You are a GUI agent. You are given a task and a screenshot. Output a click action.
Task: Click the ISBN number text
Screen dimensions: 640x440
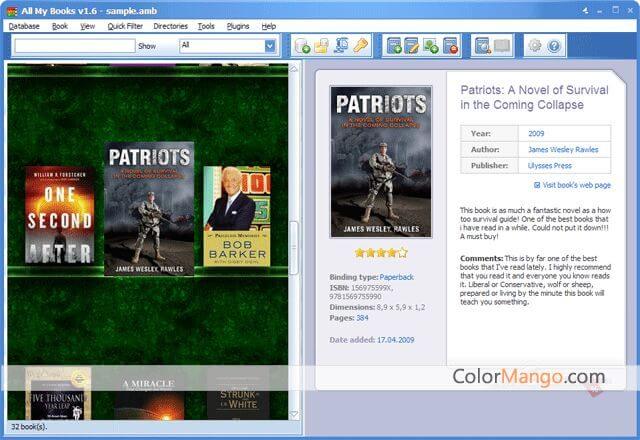tap(362, 292)
